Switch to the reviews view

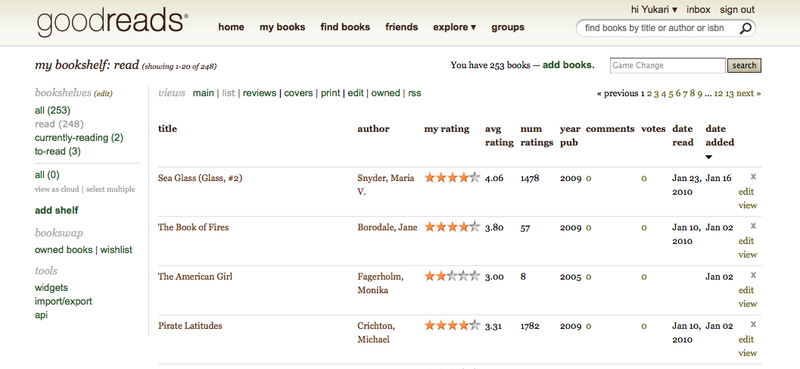(x=259, y=93)
